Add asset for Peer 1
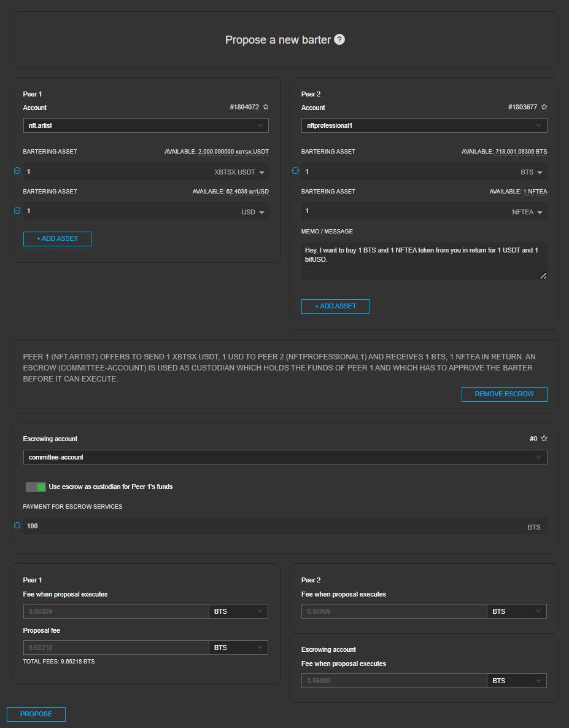Screen dimensions: 569x728 point(57,238)
